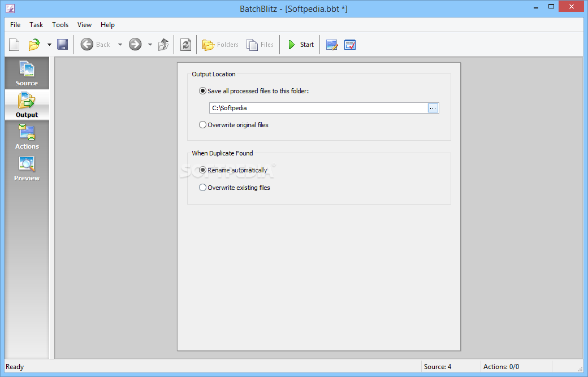The width and height of the screenshot is (588, 377).
Task: Refresh the view
Action: click(185, 45)
